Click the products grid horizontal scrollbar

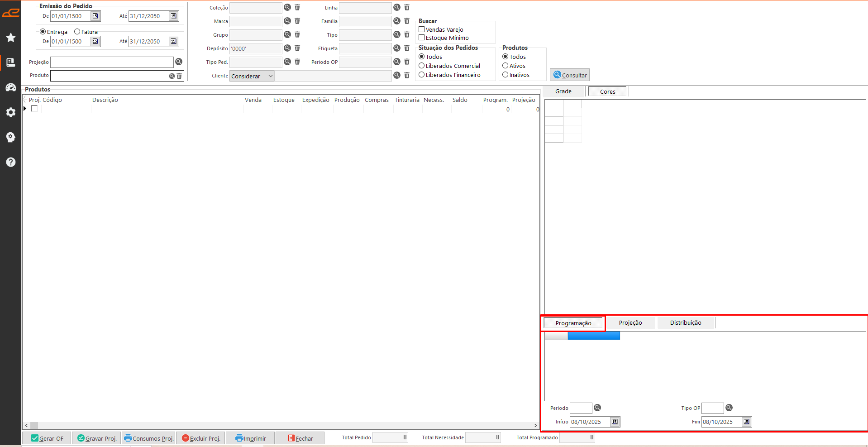(281, 425)
